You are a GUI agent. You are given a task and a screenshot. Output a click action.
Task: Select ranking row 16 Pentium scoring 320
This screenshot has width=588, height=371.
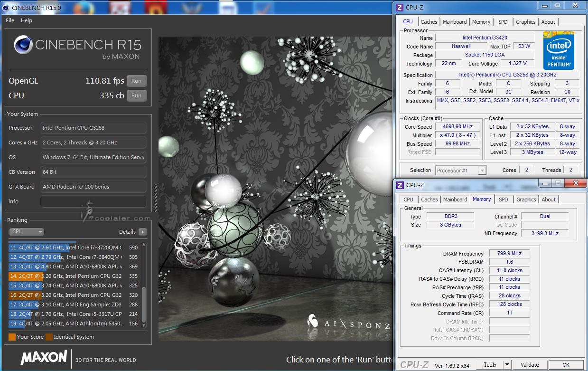(74, 295)
